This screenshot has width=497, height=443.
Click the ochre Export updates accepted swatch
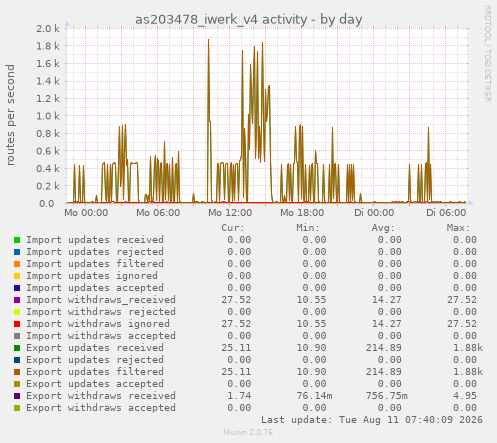pos(17,384)
